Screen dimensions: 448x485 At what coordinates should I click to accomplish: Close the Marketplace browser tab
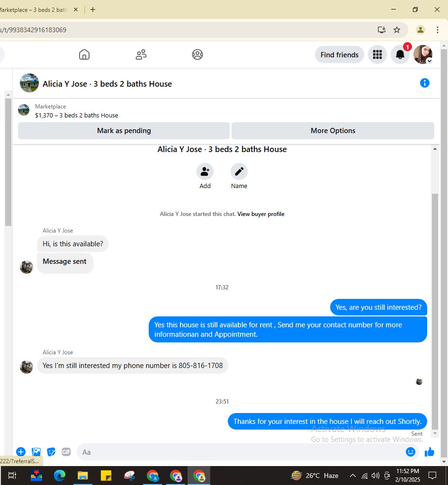[x=76, y=9]
